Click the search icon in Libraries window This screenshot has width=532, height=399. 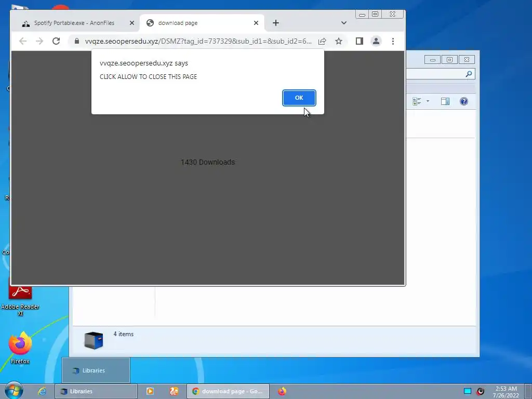(x=469, y=74)
